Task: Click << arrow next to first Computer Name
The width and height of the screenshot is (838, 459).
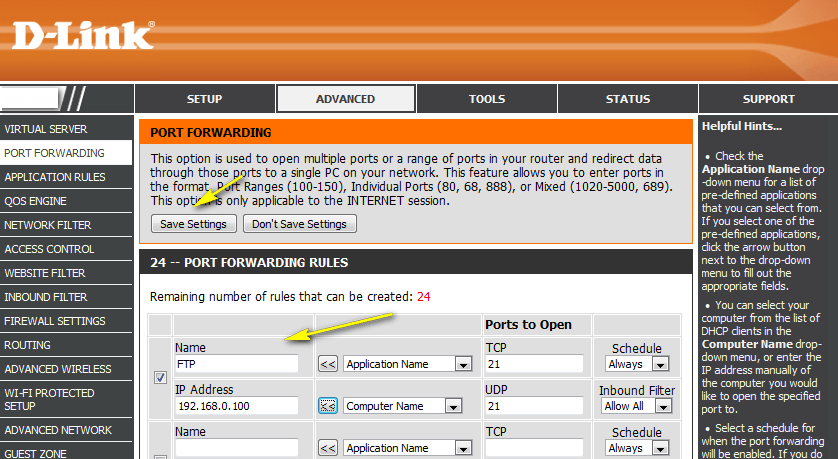Action: point(328,406)
